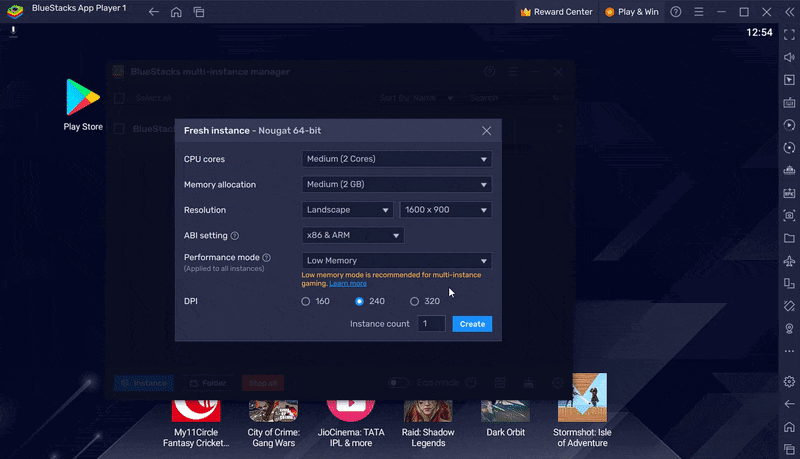This screenshot has width=800, height=459.
Task: Select DPI 320 radio button
Action: pos(414,301)
